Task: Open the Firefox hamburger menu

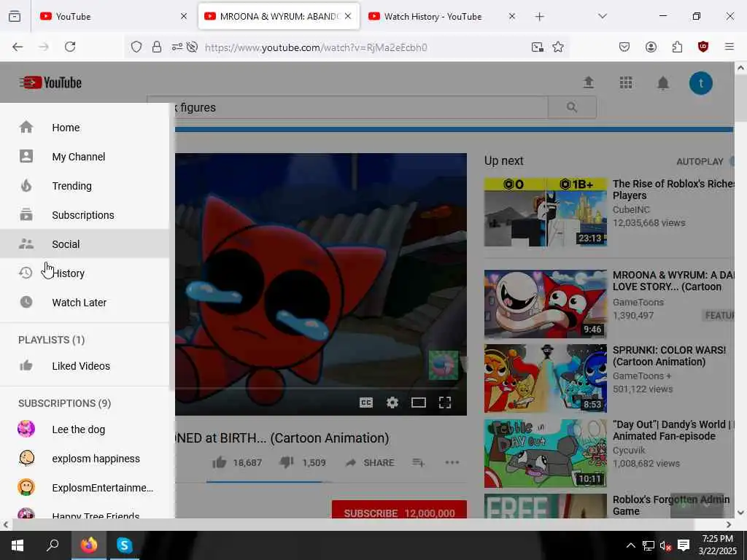Action: tap(729, 47)
